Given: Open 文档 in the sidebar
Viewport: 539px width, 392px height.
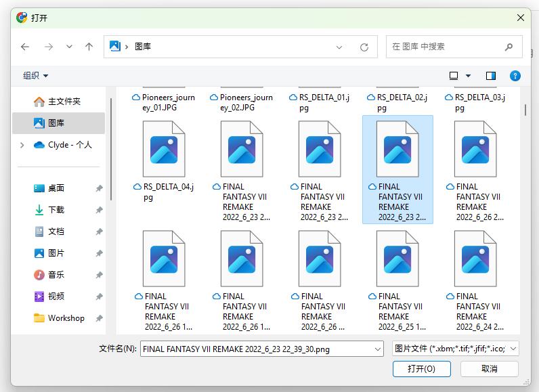Looking at the screenshot, I should click(x=58, y=232).
